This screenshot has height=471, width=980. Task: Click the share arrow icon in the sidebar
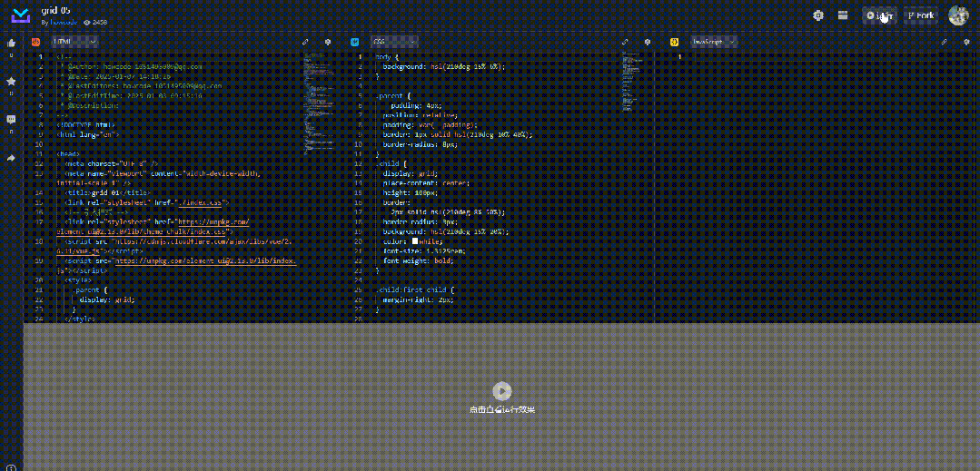(x=11, y=158)
